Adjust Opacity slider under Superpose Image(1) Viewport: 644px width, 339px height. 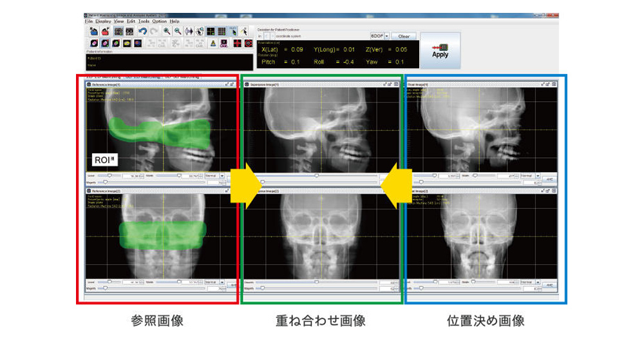tap(316, 175)
